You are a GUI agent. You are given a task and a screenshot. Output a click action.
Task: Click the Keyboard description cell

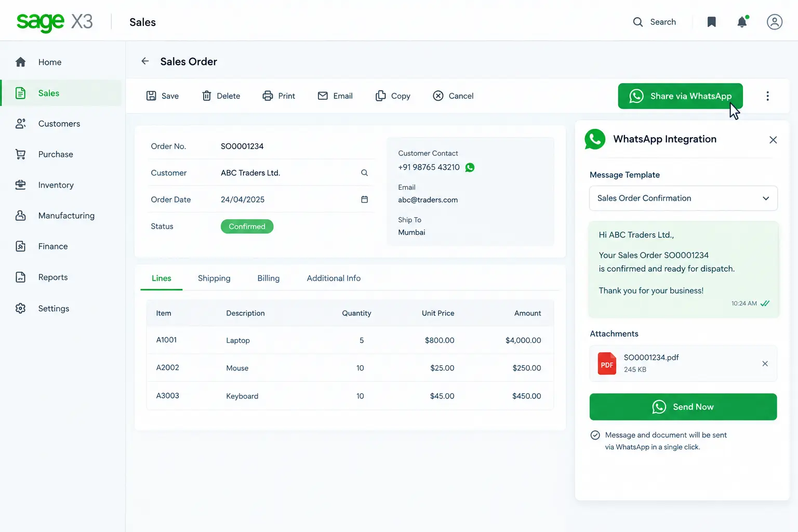point(242,396)
